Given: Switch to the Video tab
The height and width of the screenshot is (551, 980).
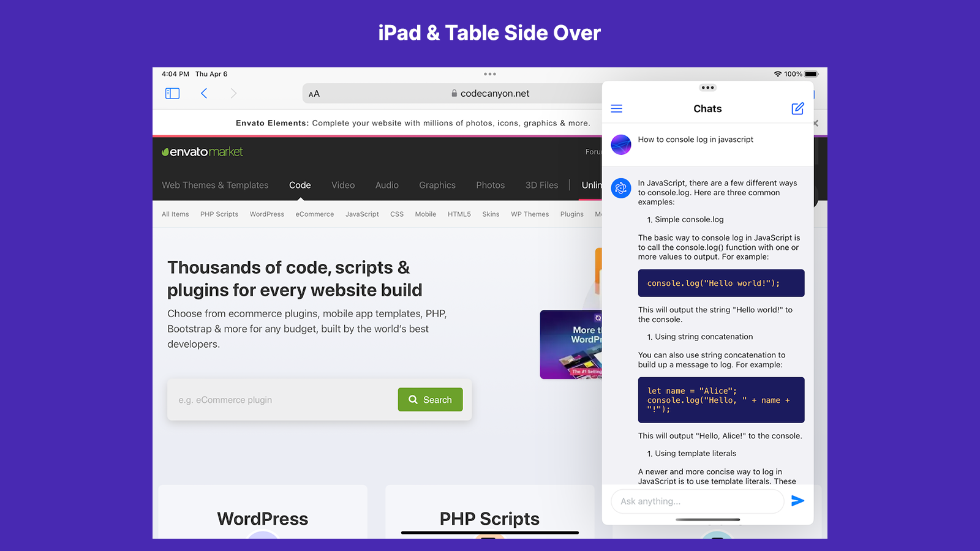Looking at the screenshot, I should coord(343,185).
